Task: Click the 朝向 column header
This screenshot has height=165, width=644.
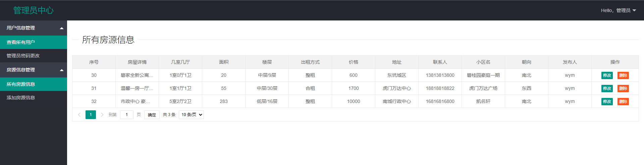Action: click(527, 62)
